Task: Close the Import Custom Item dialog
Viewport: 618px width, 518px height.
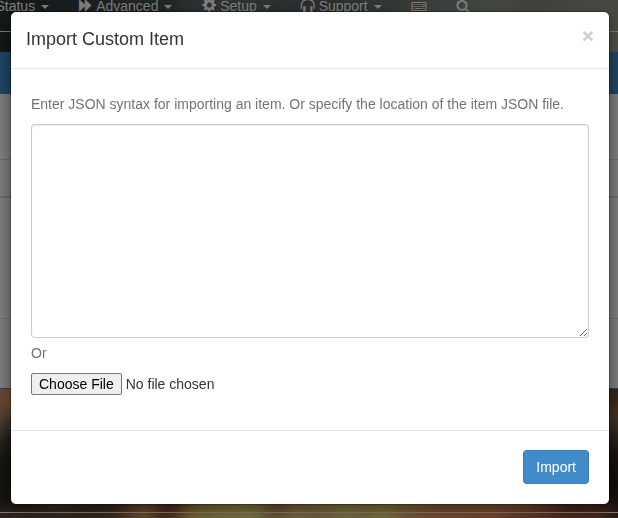Action: 588,36
